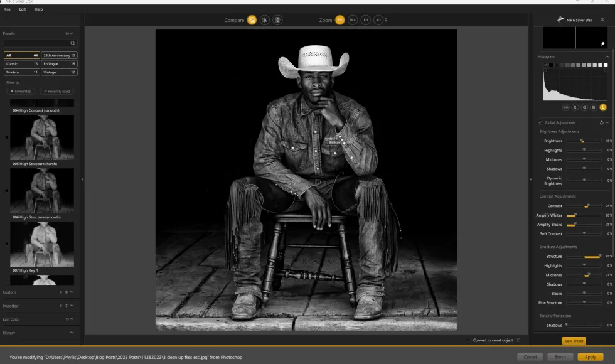Screen dimensions: 615x364
Task: Collapse the Histogram section
Action: click(x=606, y=56)
